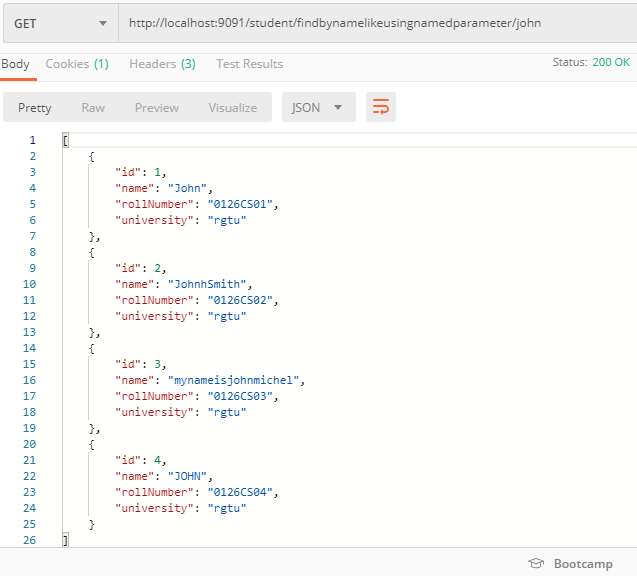The image size is (637, 576).
Task: Select the Raw view mode
Action: click(x=93, y=108)
